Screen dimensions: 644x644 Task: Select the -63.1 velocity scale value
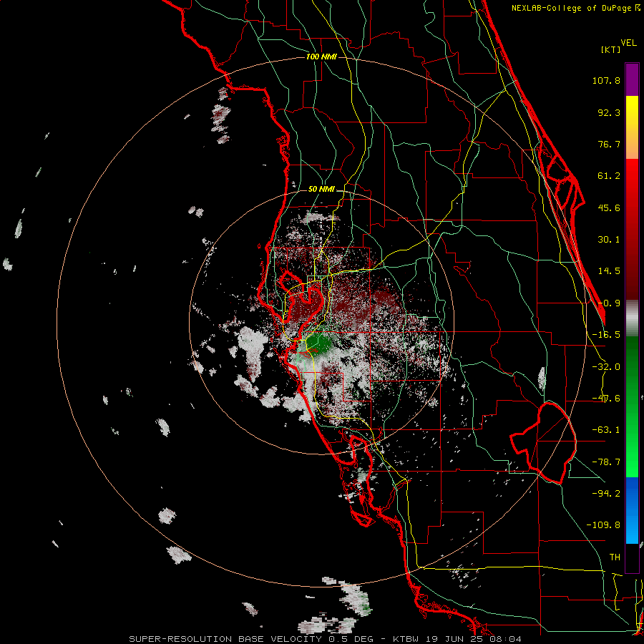(x=606, y=430)
